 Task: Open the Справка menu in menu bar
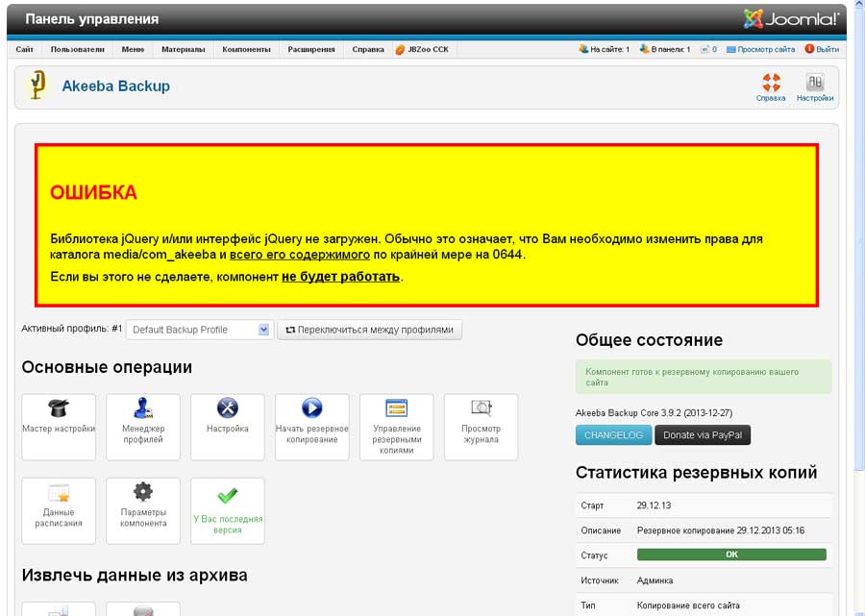(x=368, y=49)
